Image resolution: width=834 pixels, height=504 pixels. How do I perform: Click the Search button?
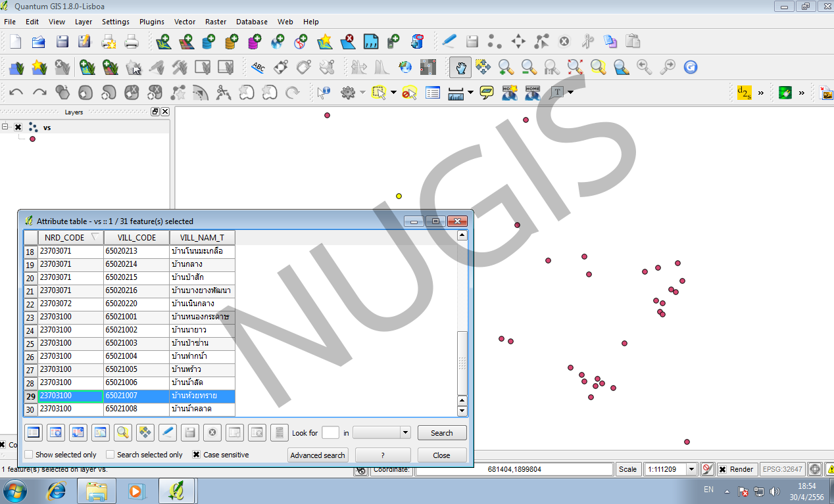(x=442, y=433)
